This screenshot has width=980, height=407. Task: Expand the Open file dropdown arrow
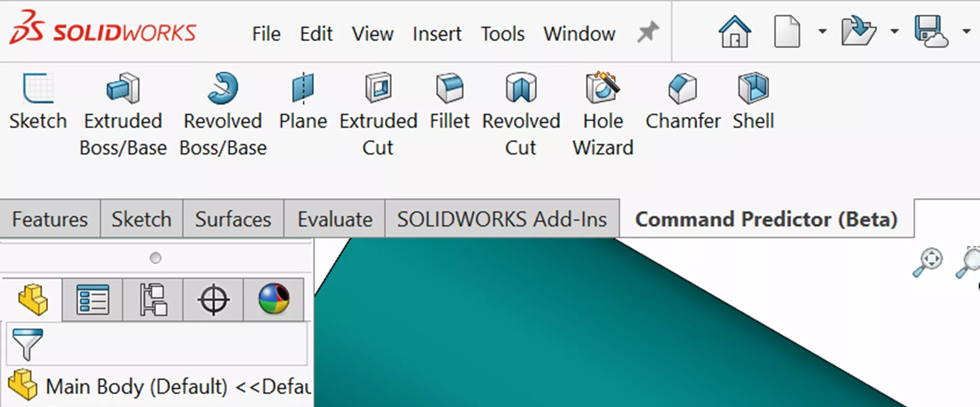point(894,32)
